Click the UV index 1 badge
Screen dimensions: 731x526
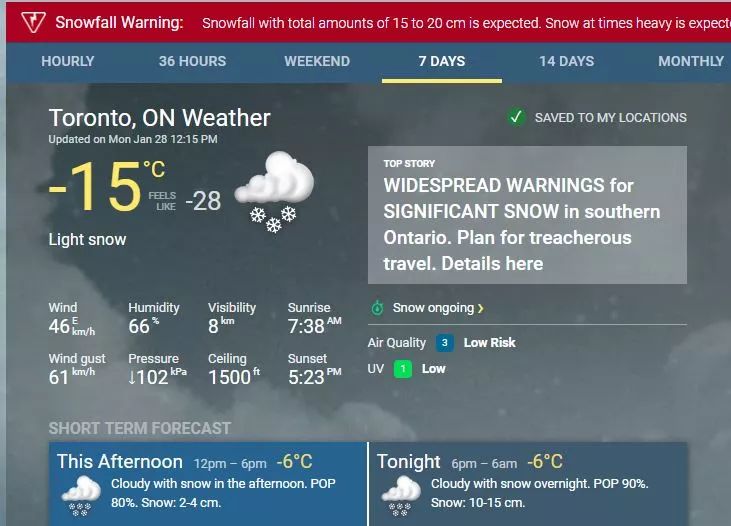click(401, 369)
